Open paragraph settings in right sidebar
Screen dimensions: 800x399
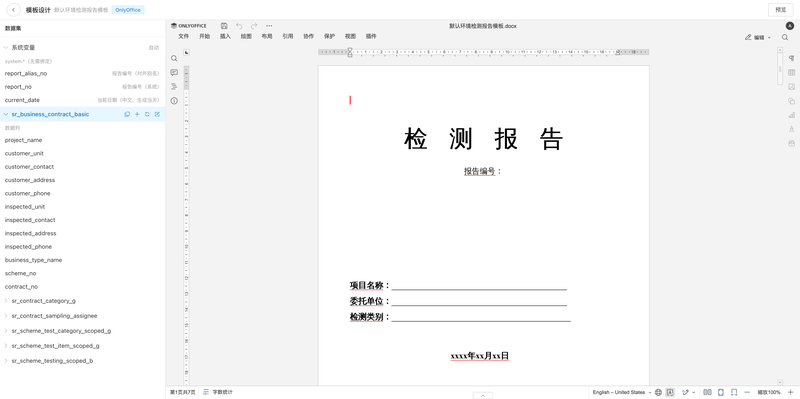[791, 58]
